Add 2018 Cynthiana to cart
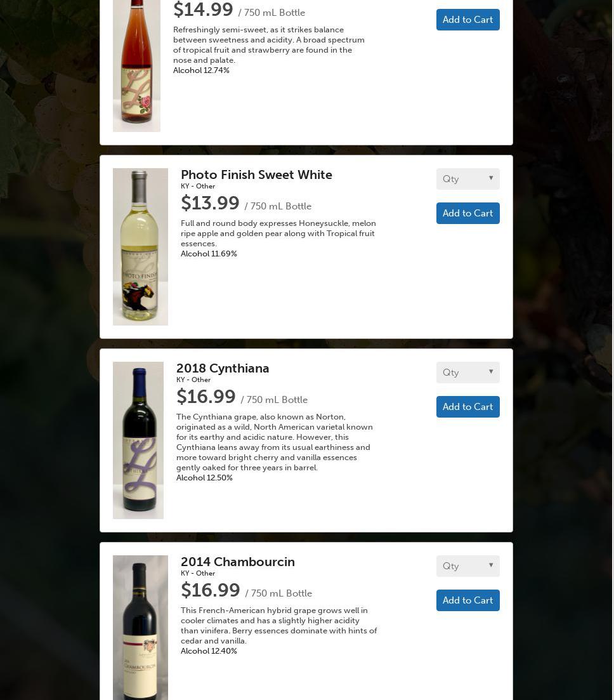 coord(467,407)
